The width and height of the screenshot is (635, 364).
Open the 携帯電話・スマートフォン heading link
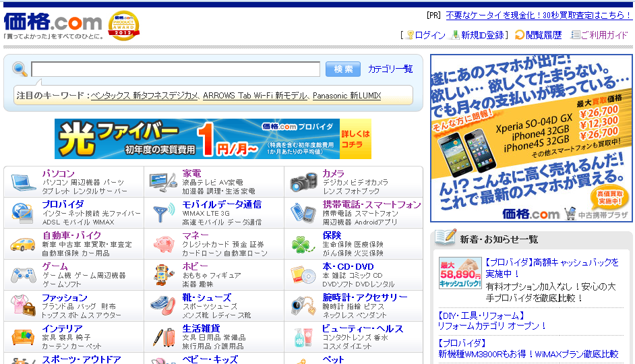point(372,204)
